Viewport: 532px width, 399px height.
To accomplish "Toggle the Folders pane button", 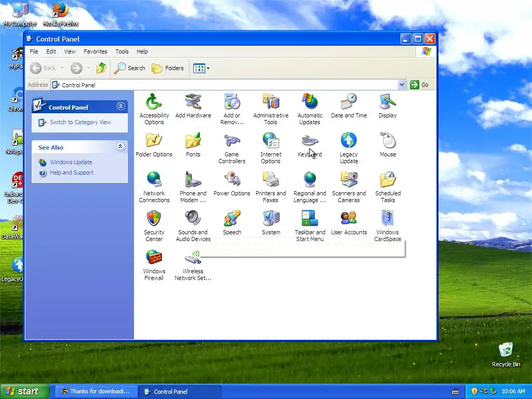I will 168,68.
